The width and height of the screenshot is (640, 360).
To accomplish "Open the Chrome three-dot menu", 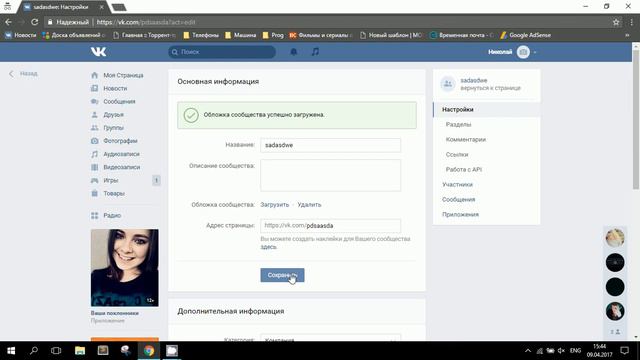I will pyautogui.click(x=632, y=22).
